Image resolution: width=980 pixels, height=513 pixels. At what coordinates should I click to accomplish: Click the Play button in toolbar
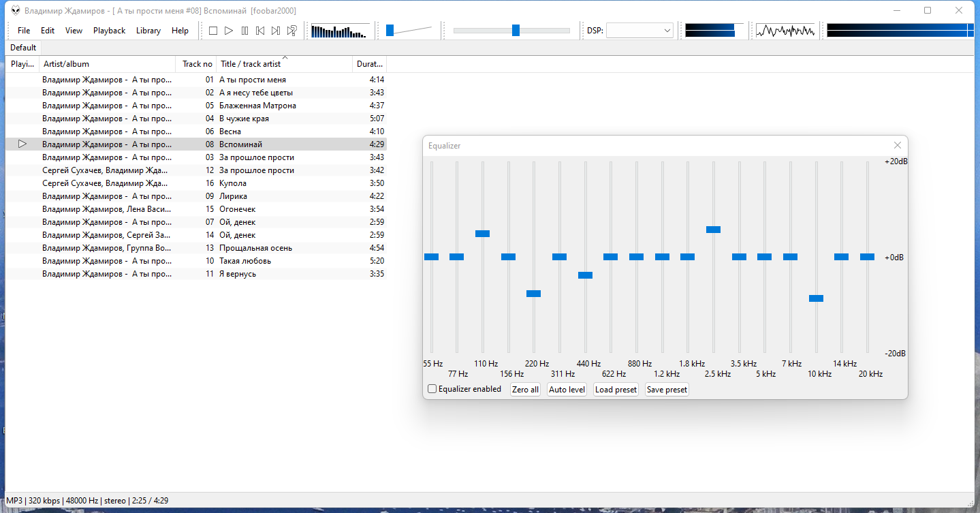[x=229, y=31]
